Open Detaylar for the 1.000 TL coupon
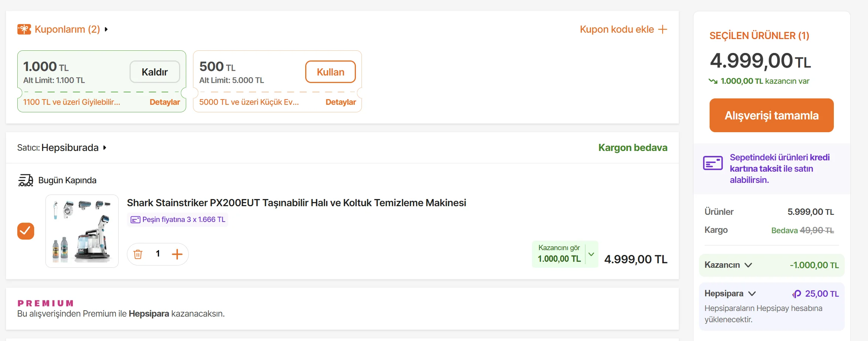Image resolution: width=868 pixels, height=341 pixels. click(165, 102)
